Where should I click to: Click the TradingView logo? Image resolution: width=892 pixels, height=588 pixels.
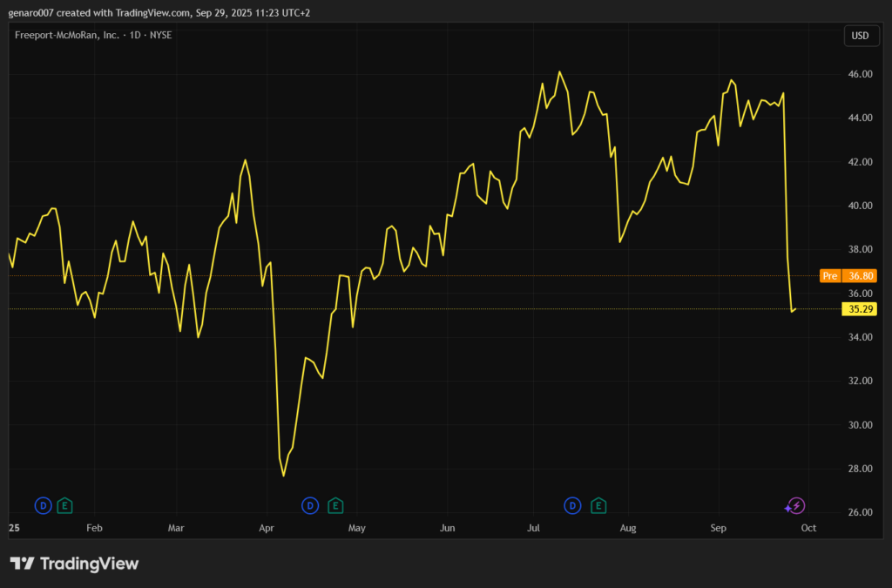74,564
